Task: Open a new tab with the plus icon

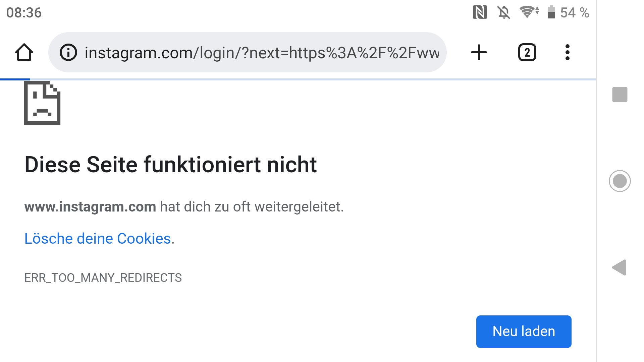Action: pyautogui.click(x=479, y=53)
